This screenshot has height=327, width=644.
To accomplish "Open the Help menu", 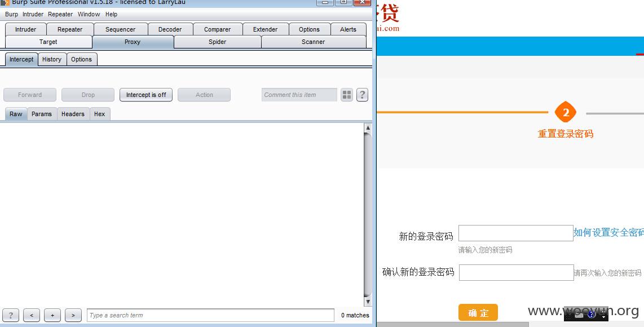I will tap(111, 15).
